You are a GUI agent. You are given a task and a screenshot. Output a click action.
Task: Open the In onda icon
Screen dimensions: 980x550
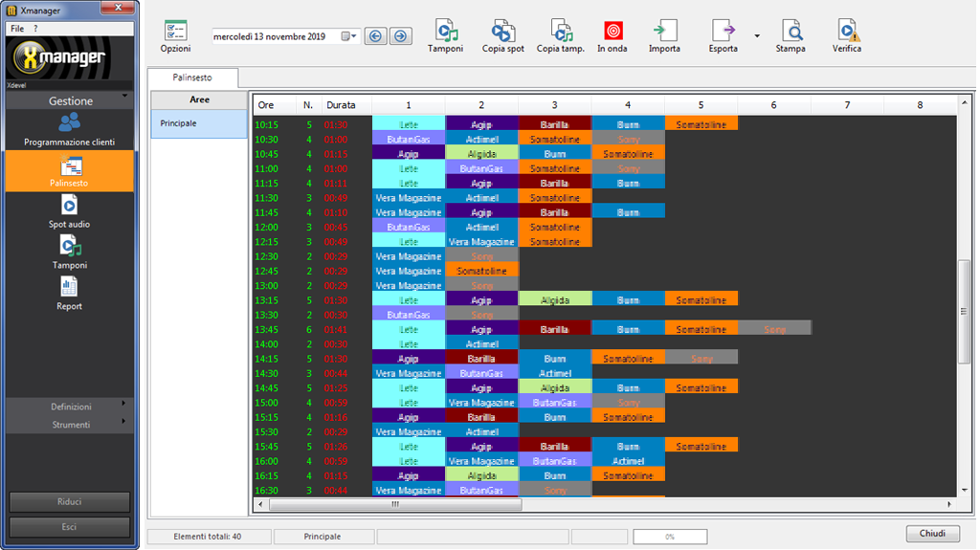pyautogui.click(x=612, y=37)
